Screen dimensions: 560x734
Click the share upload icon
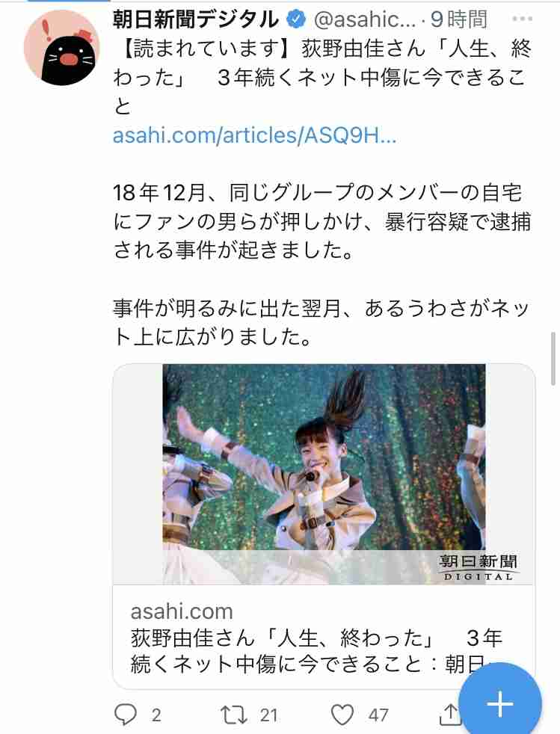(449, 714)
